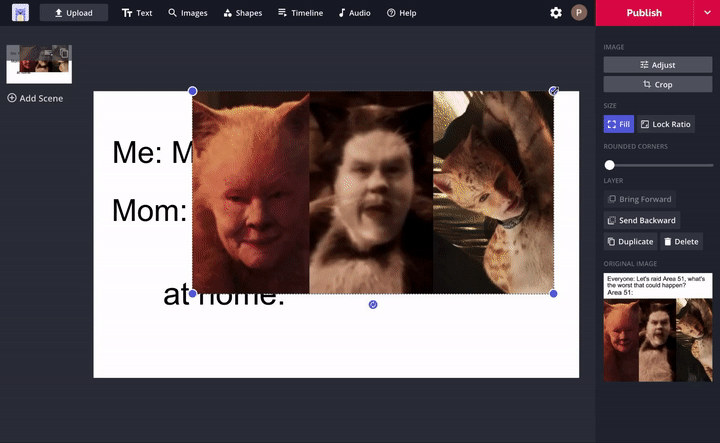Screen dimensions: 720x443
Task: Send the image layer backward
Action: pos(641,220)
